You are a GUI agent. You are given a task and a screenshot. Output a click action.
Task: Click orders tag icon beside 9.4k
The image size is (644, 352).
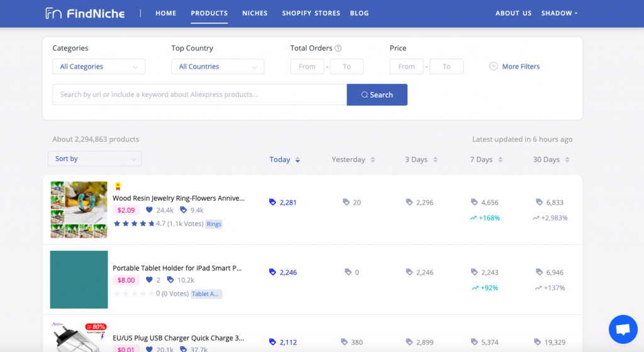(183, 210)
